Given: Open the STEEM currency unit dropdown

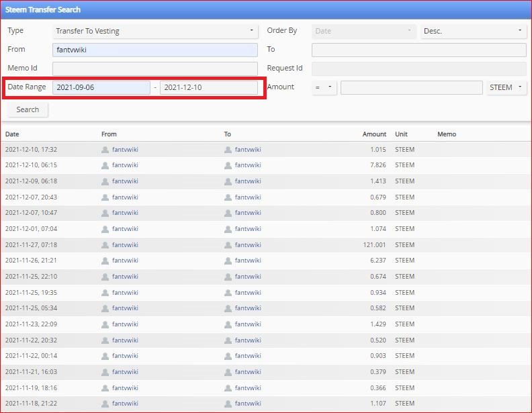Looking at the screenshot, I should point(506,87).
